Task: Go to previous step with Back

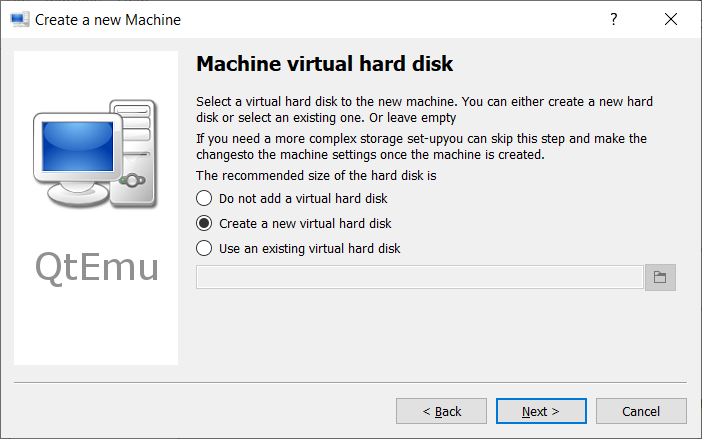Action: point(441,411)
